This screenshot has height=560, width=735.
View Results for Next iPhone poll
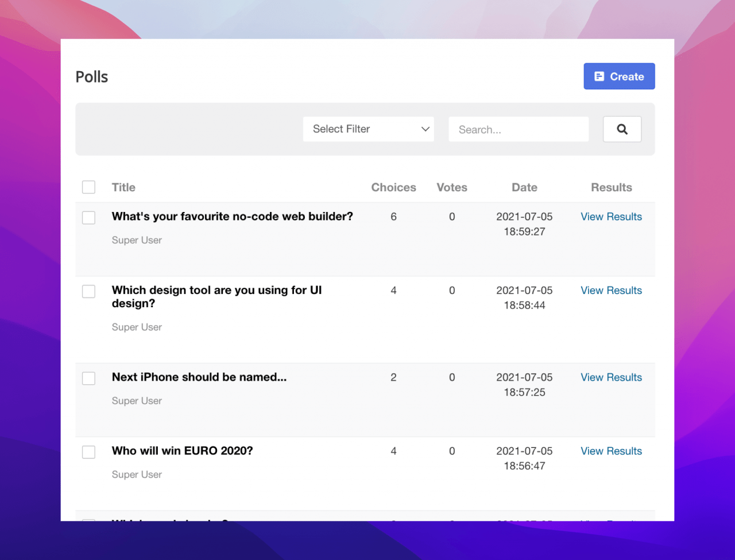(611, 377)
